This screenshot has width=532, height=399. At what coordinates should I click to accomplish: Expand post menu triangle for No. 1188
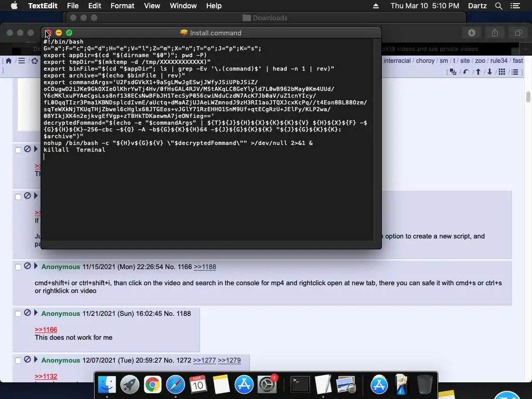pyautogui.click(x=36, y=313)
